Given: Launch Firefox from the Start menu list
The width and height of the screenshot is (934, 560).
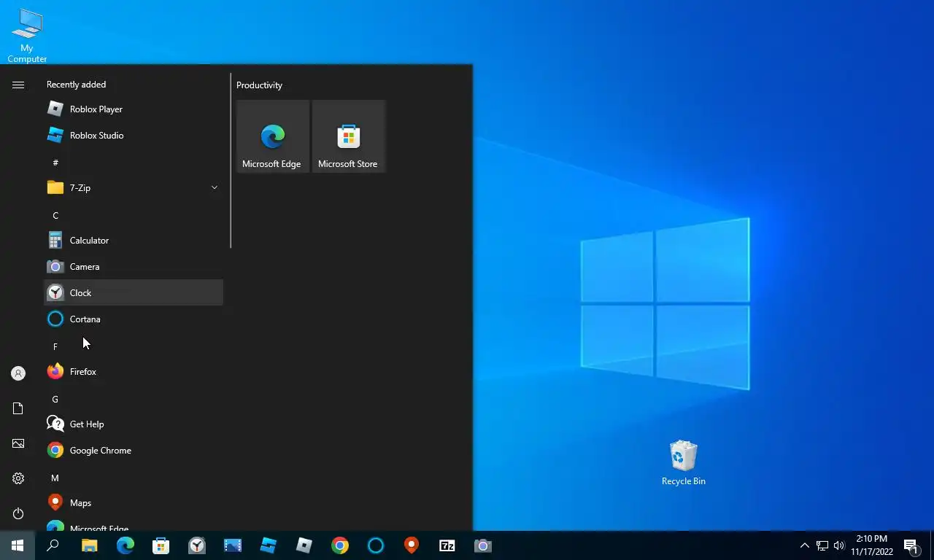Looking at the screenshot, I should click(134, 372).
